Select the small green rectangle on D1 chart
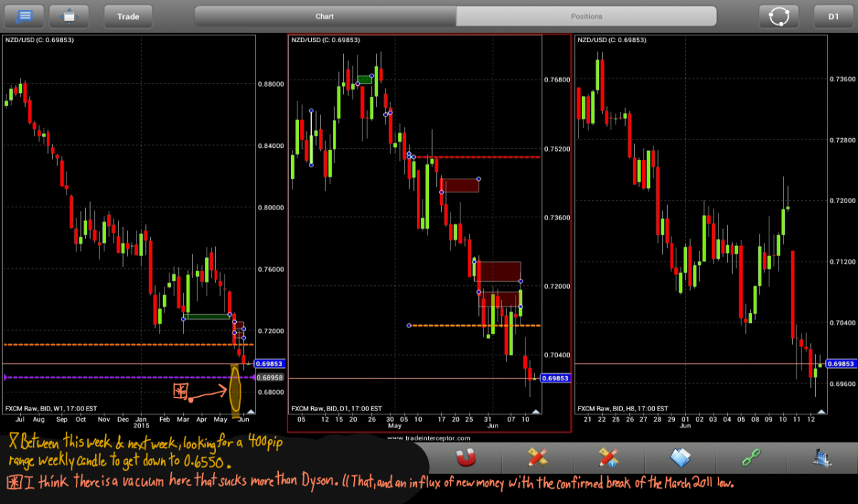The image size is (858, 504). click(365, 79)
